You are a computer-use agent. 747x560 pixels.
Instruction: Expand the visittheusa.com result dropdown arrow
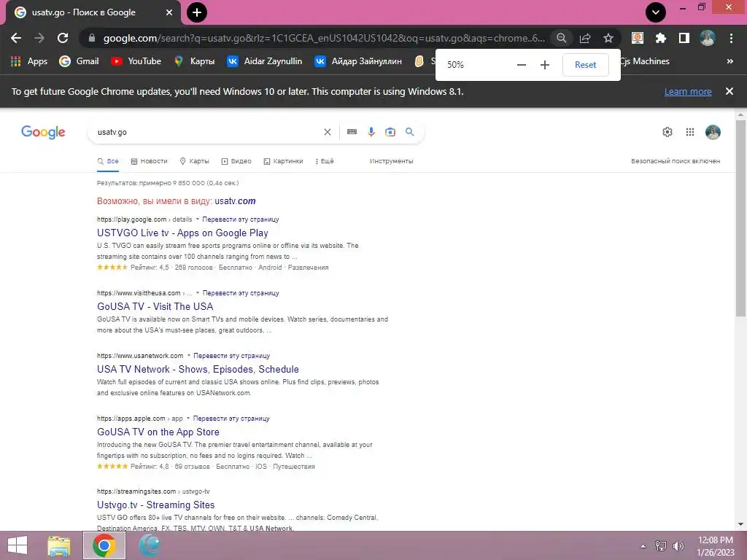pyautogui.click(x=198, y=293)
